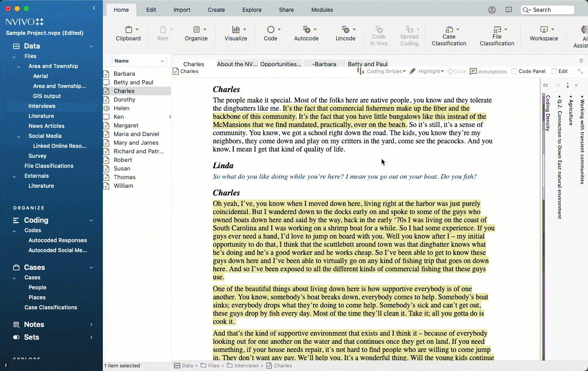Image resolution: width=588 pixels, height=371 pixels.
Task: Open the Coding section in sidebar
Action: 36,220
